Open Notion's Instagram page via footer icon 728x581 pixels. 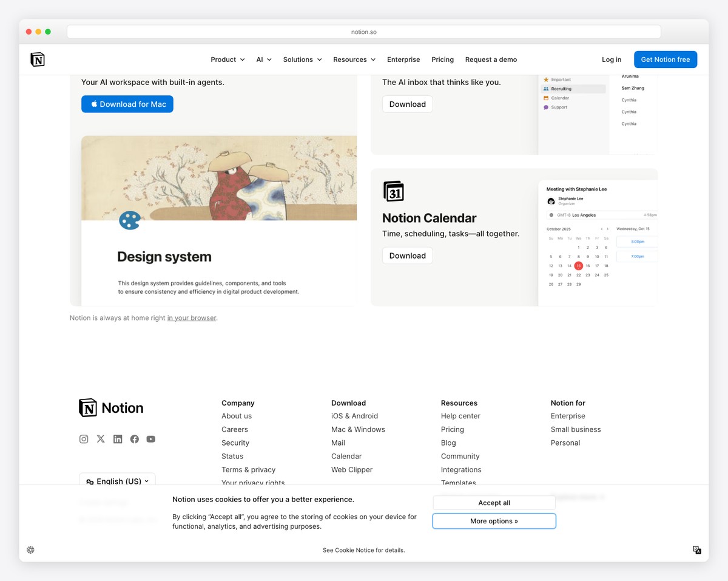pyautogui.click(x=84, y=438)
